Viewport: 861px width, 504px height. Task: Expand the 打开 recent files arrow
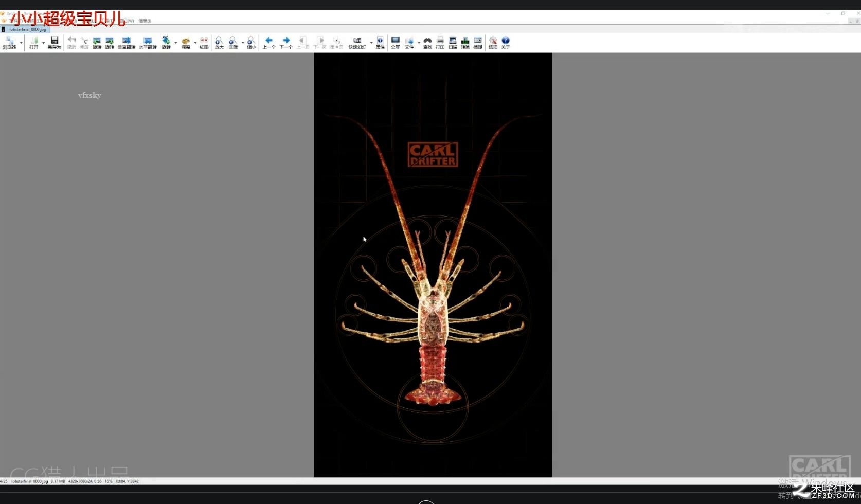pyautogui.click(x=43, y=43)
